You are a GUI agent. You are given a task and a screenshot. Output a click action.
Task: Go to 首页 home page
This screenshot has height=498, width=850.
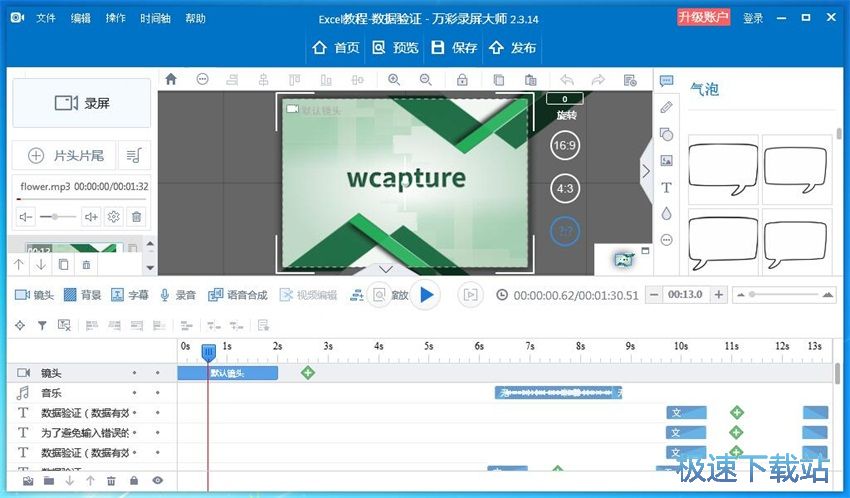pyautogui.click(x=336, y=48)
